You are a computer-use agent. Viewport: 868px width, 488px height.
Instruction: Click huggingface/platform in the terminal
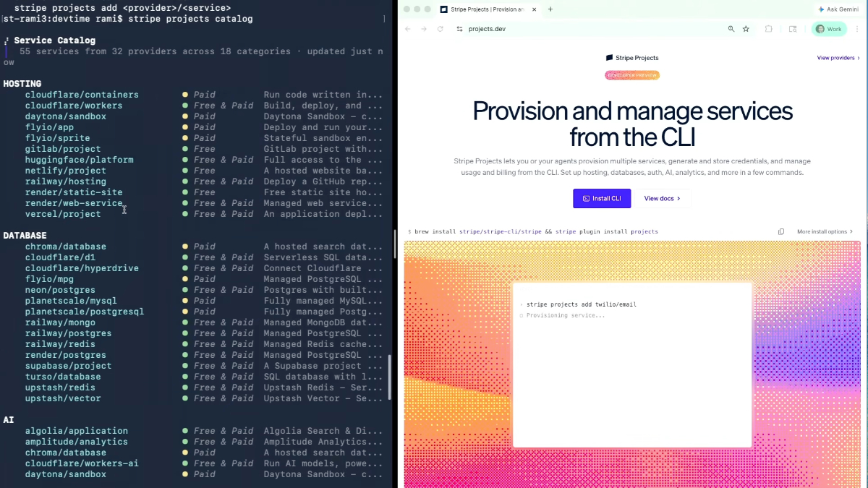click(x=79, y=160)
